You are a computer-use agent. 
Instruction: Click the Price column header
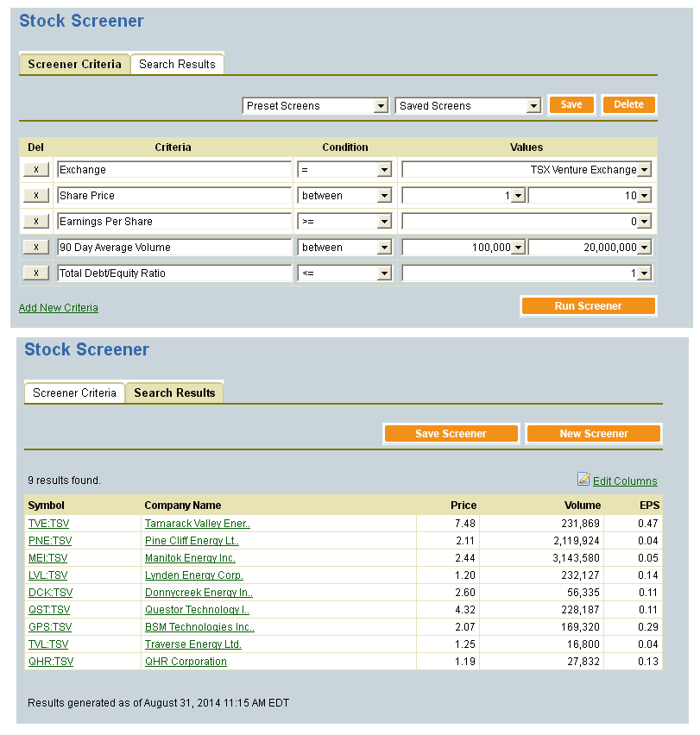click(x=464, y=506)
